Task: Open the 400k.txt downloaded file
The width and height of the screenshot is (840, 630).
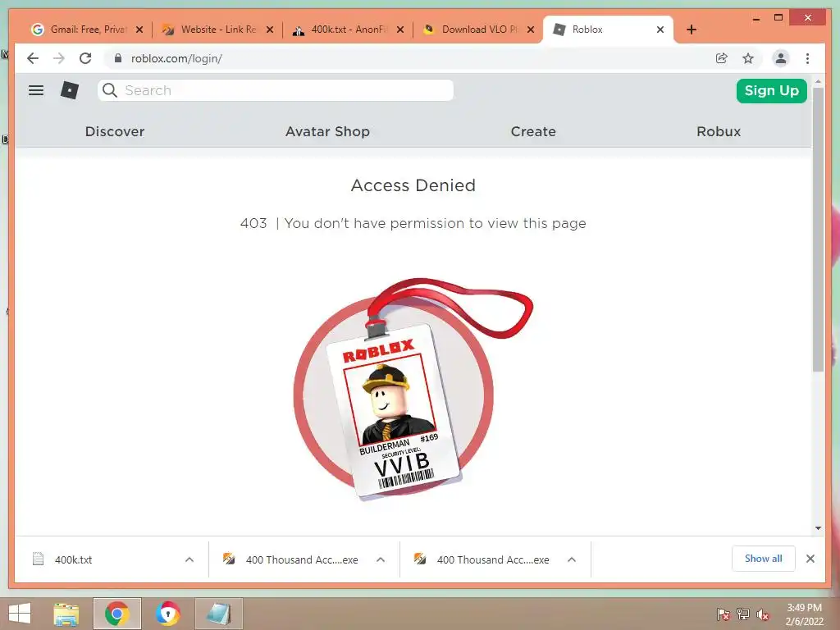Action: click(x=73, y=559)
